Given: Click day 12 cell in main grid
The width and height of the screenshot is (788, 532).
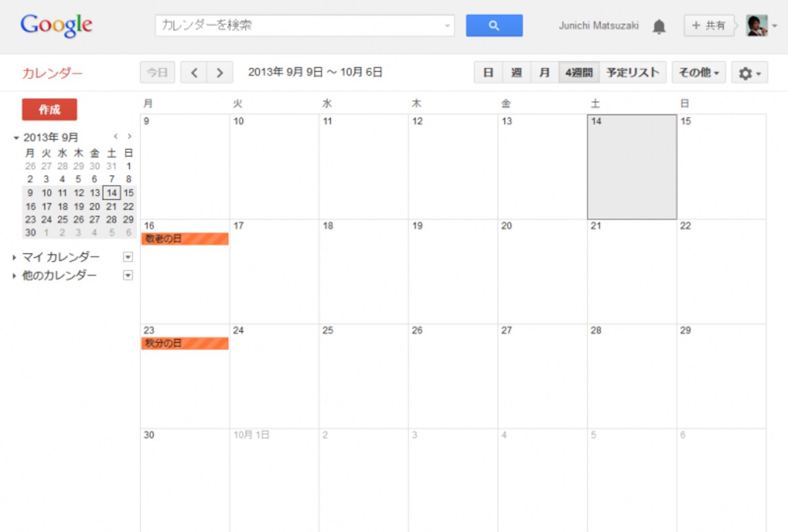Looking at the screenshot, I should [x=453, y=167].
